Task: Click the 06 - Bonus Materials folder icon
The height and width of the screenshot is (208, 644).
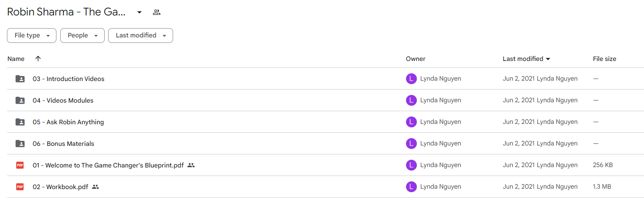Action: point(20,144)
